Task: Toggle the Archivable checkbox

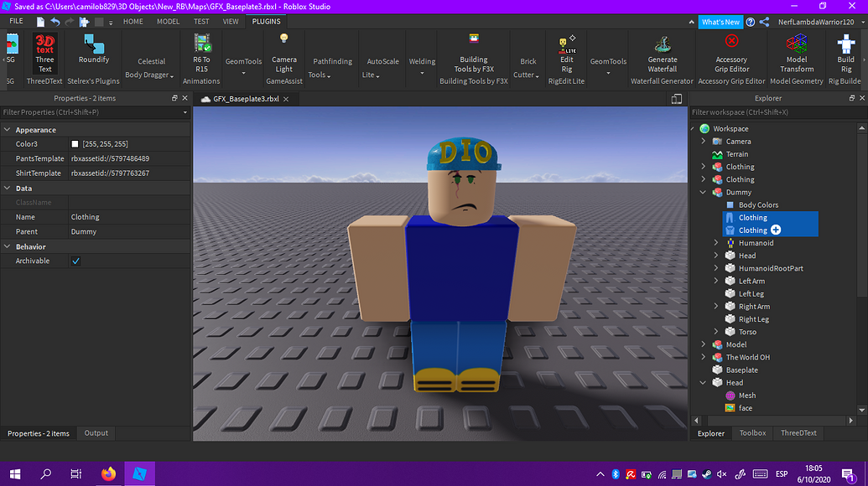Action: pyautogui.click(x=75, y=261)
